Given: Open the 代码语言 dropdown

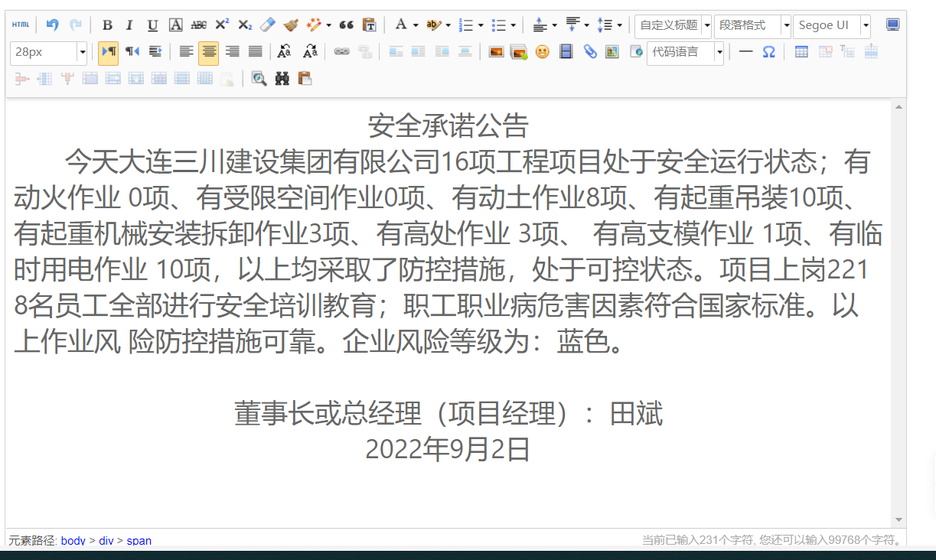Looking at the screenshot, I should point(685,53).
